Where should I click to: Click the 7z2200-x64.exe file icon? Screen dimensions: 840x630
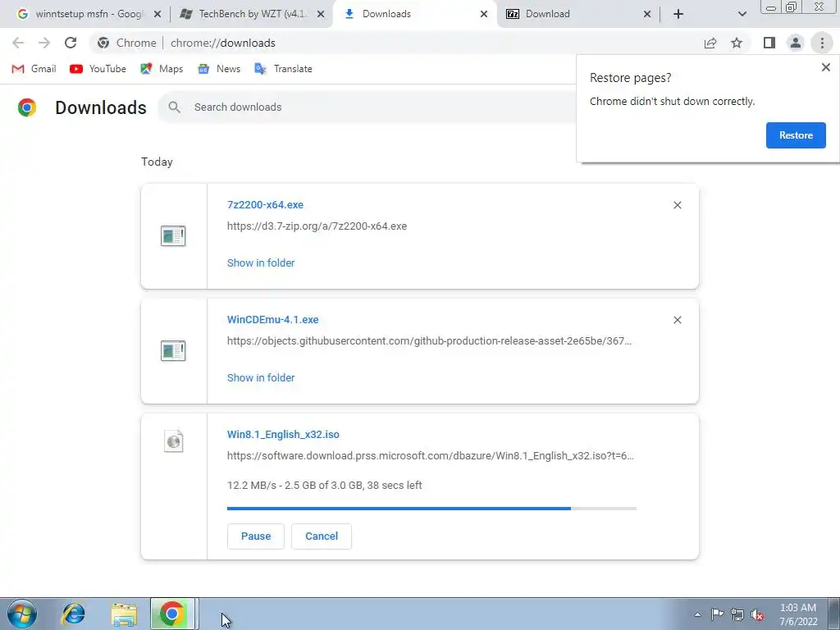click(173, 235)
